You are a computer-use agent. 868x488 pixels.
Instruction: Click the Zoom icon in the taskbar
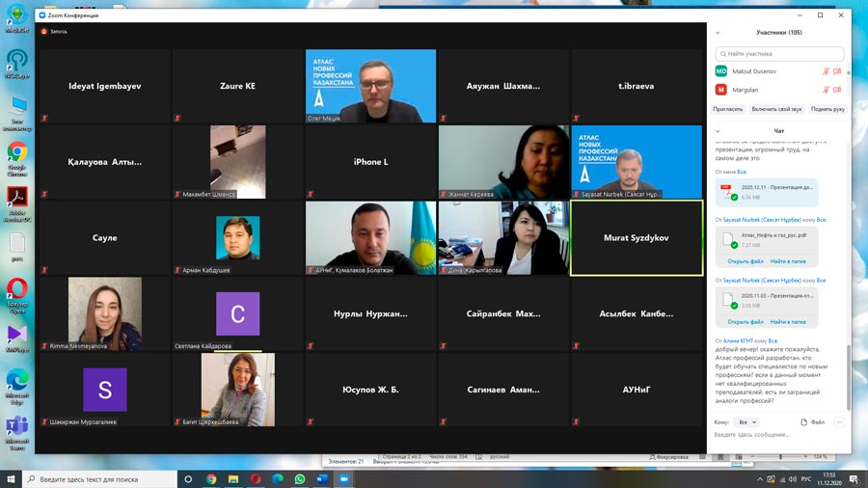coord(343,479)
